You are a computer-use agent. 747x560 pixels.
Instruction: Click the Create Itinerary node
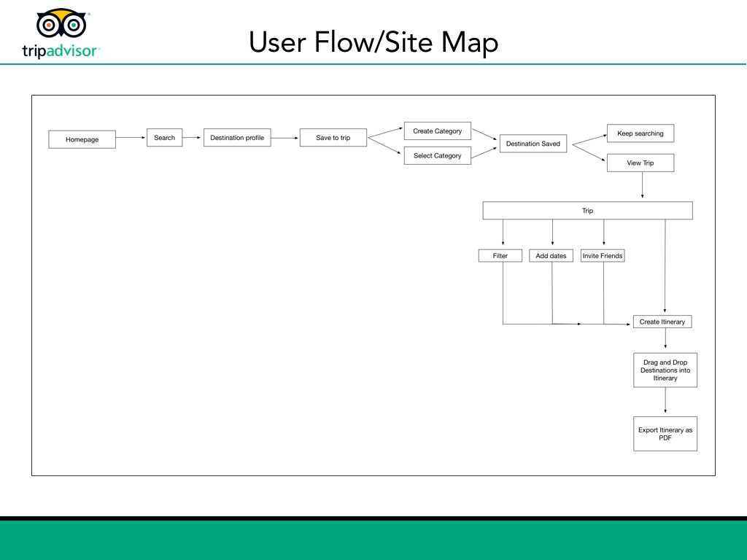point(662,322)
